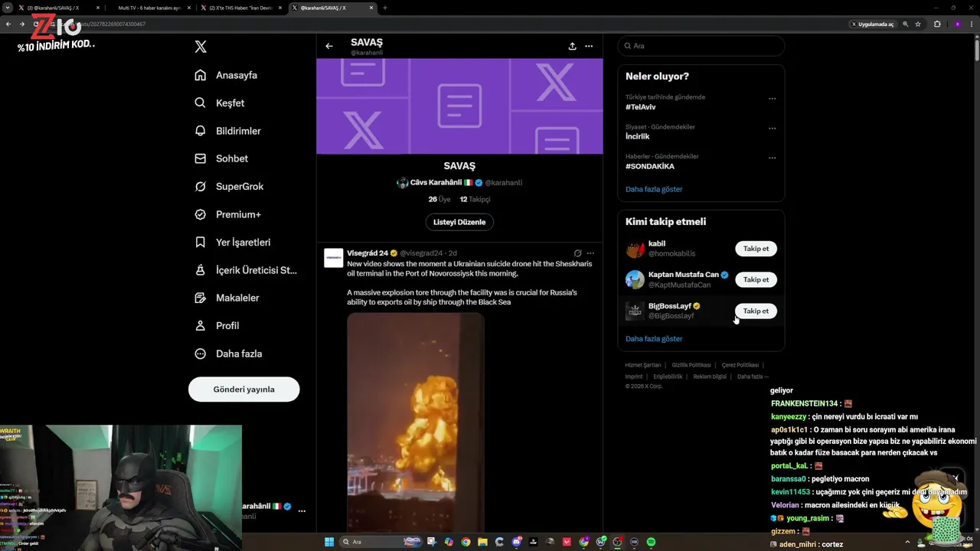
Task: Open Premium+ page
Action: point(227,214)
